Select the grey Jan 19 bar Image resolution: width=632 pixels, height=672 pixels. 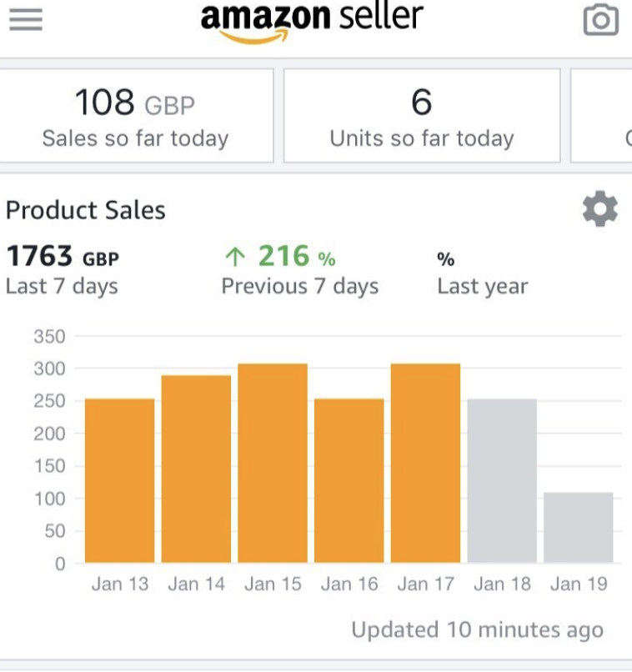(579, 528)
